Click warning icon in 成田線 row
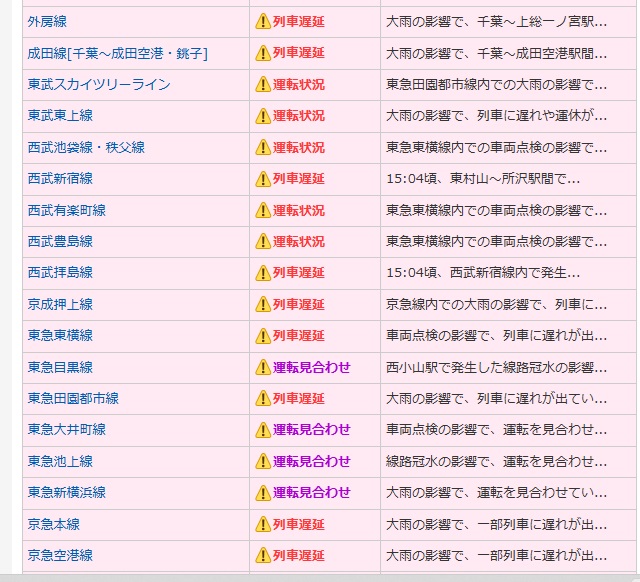 click(x=263, y=53)
